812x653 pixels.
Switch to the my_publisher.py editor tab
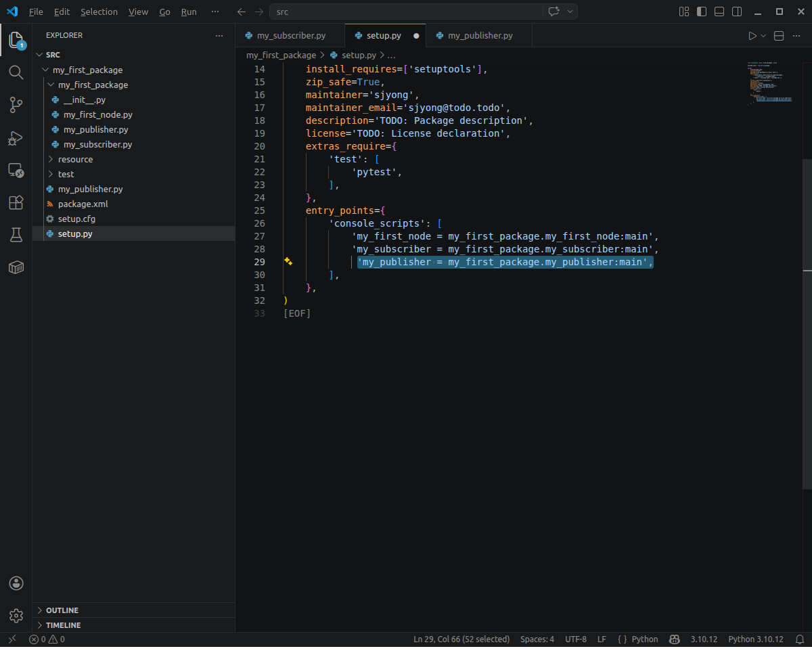tap(479, 36)
